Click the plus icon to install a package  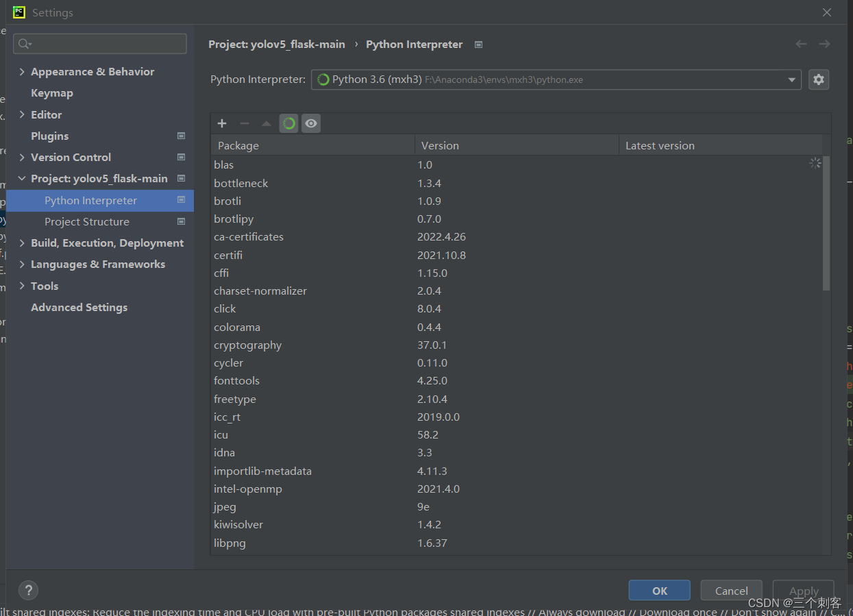[x=221, y=123]
